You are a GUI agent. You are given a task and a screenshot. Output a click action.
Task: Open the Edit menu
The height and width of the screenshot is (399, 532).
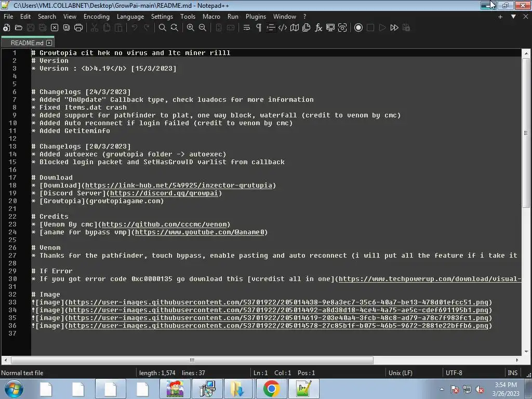[25, 17]
